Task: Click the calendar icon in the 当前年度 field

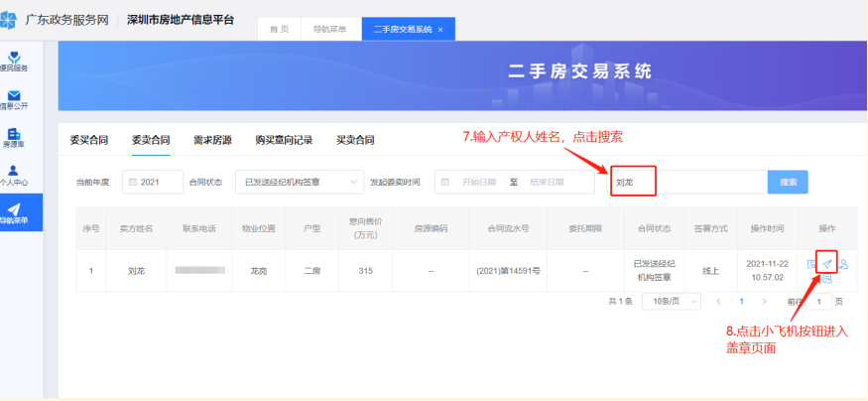Action: click(133, 182)
